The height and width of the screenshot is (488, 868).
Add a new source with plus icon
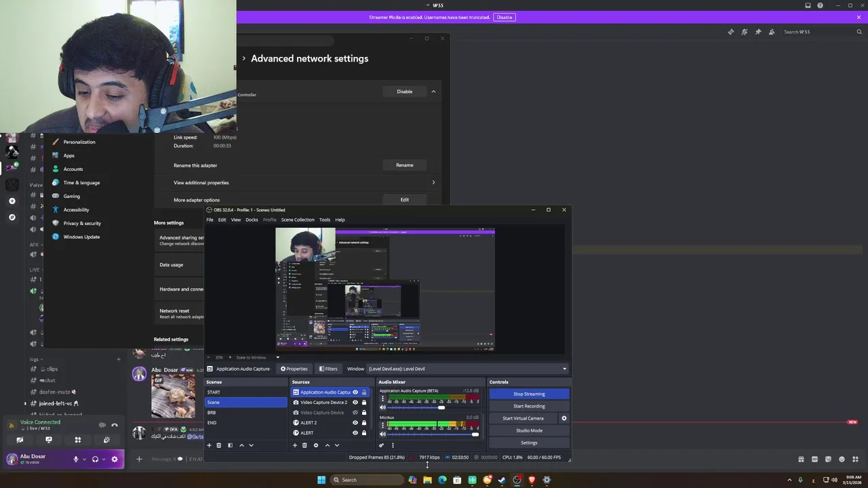tap(294, 445)
